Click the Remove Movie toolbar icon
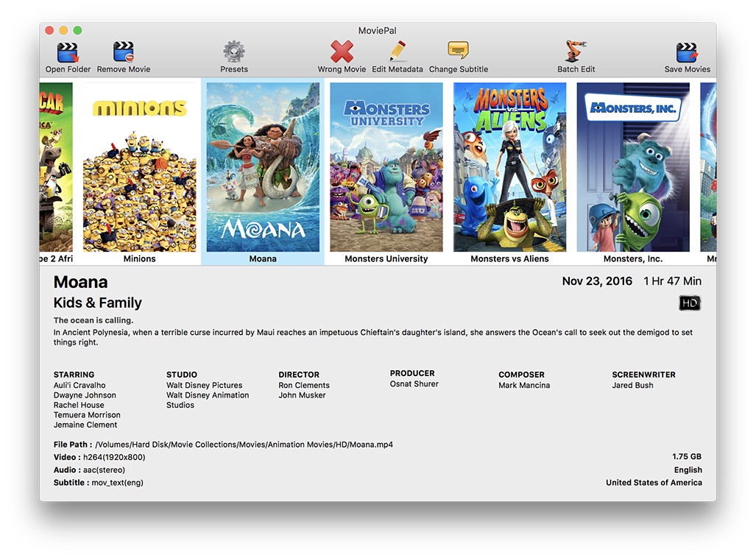The height and width of the screenshot is (558, 756). 124,52
